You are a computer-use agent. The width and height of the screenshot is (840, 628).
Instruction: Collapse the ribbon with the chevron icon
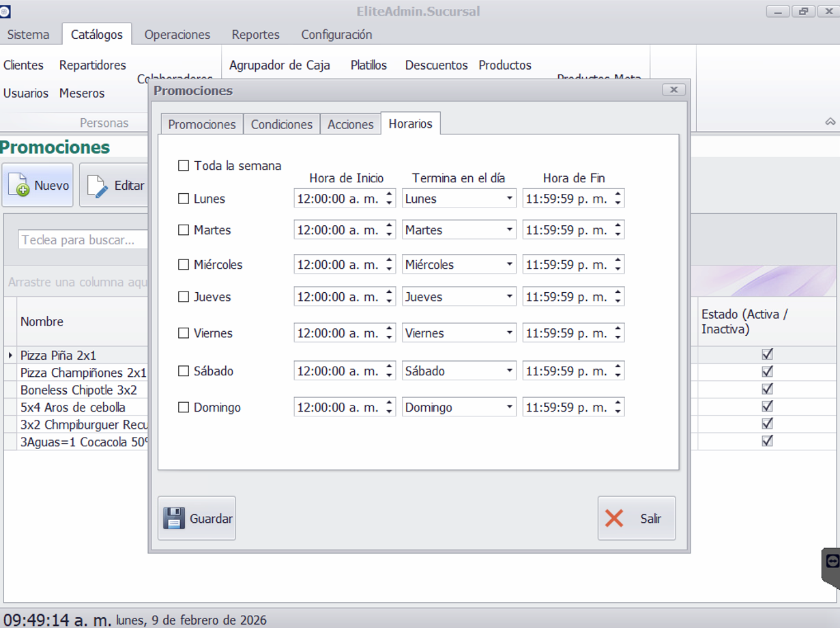830,122
